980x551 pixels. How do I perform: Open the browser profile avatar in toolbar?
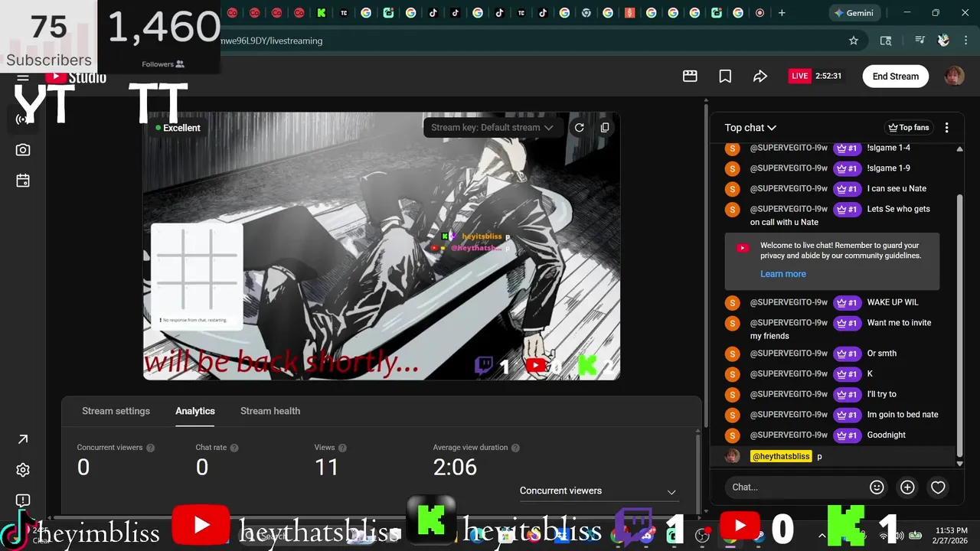944,41
